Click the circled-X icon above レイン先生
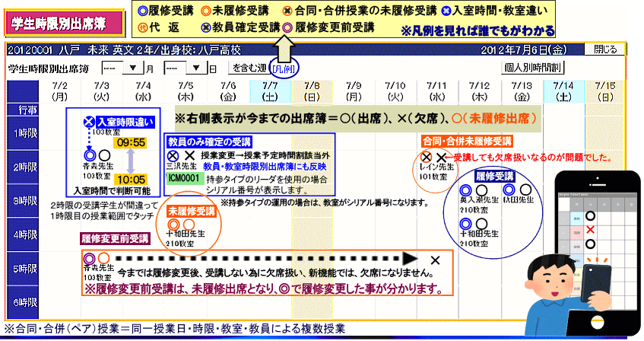This screenshot has width=644, height=341. pos(427,157)
